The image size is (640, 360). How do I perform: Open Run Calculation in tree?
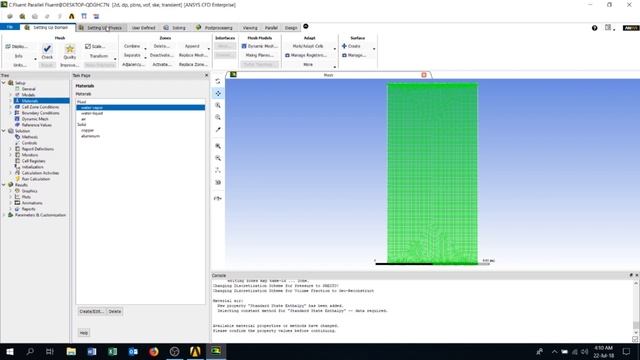[36, 179]
